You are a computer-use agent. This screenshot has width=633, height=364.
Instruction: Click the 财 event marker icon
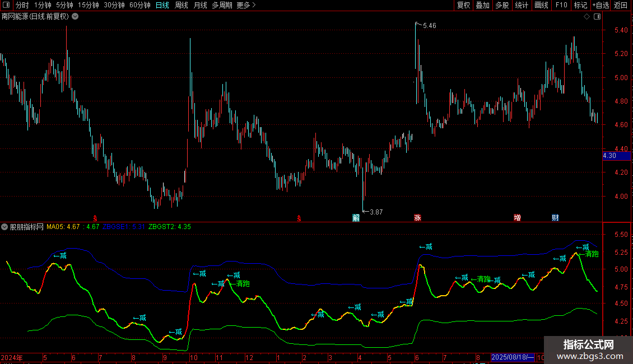pyautogui.click(x=556, y=218)
